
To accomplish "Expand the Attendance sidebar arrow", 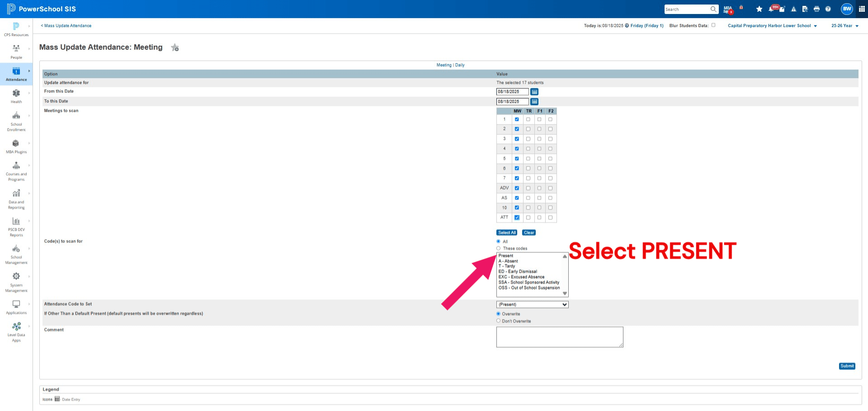I will [29, 71].
